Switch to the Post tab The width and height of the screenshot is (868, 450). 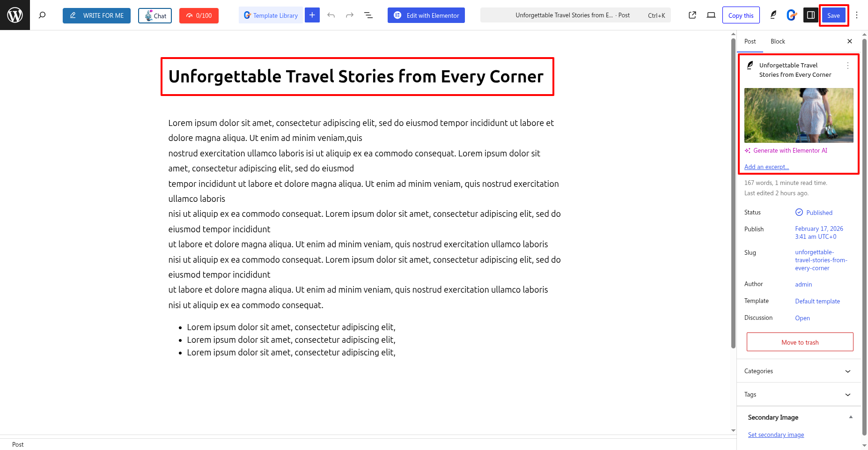[750, 41]
